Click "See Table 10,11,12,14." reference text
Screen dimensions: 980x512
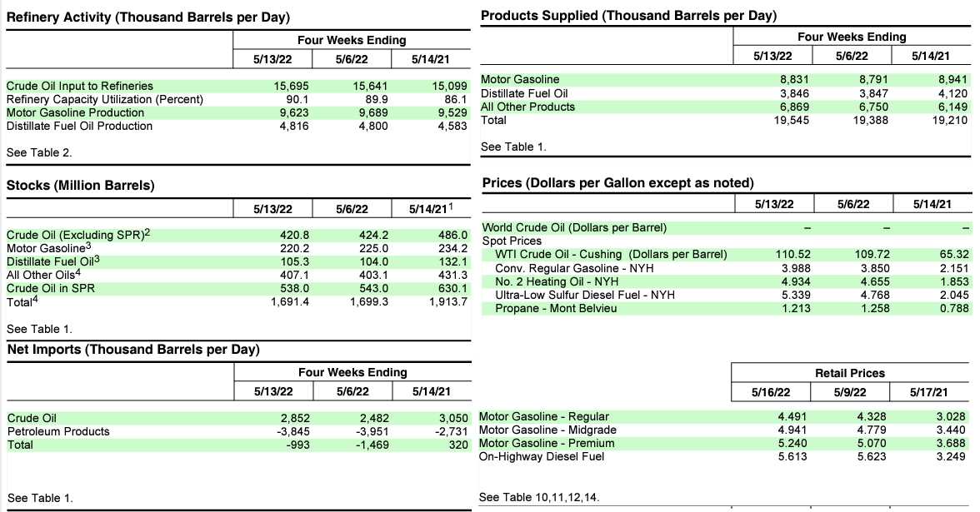[538, 498]
